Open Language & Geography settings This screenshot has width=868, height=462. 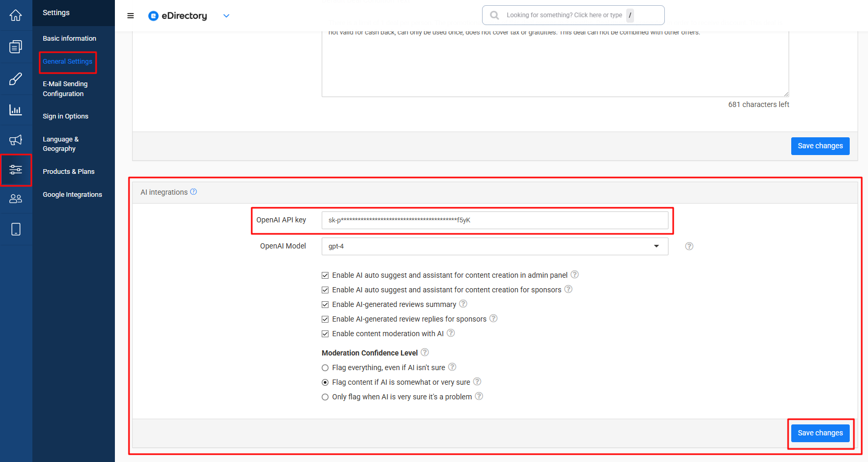click(x=61, y=144)
